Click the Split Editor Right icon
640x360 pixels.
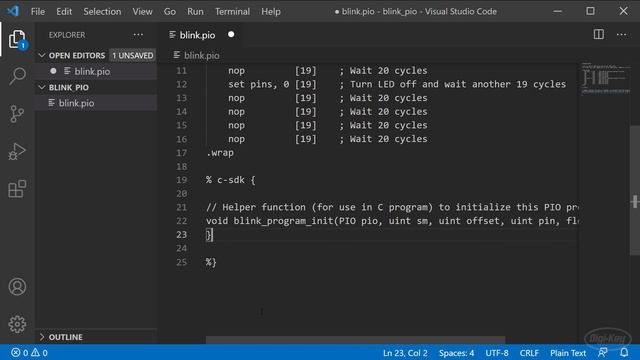(598, 35)
